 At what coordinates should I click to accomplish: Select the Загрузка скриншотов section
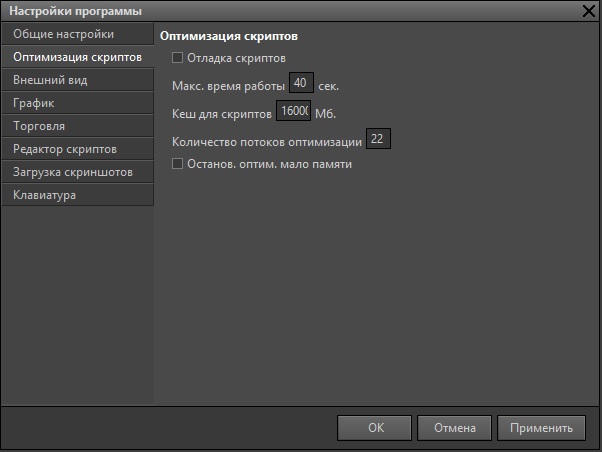tap(77, 172)
